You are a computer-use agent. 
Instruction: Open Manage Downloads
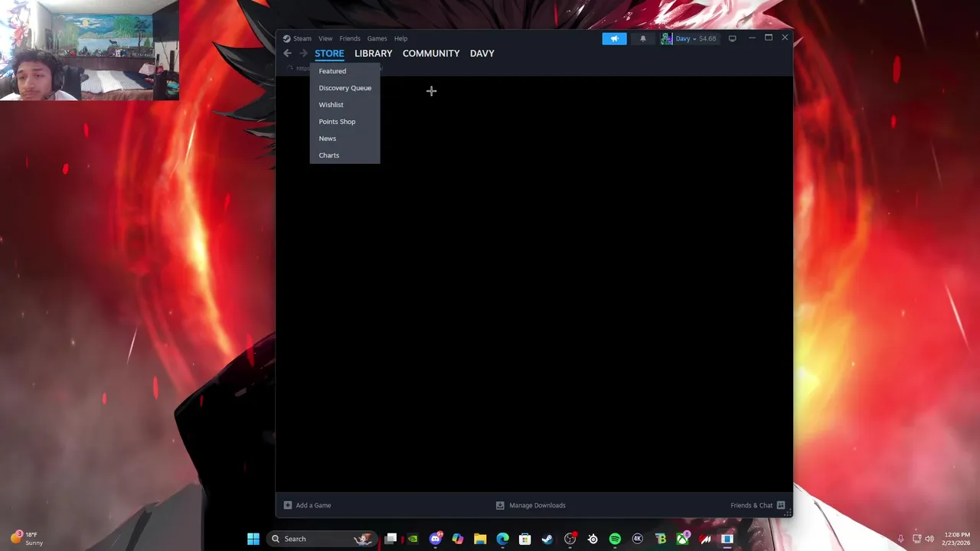(x=531, y=505)
